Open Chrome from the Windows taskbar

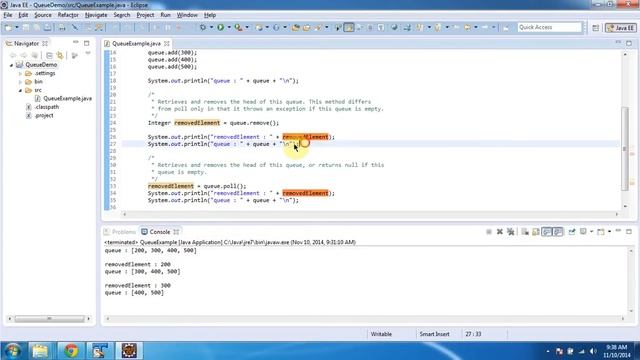point(71,351)
